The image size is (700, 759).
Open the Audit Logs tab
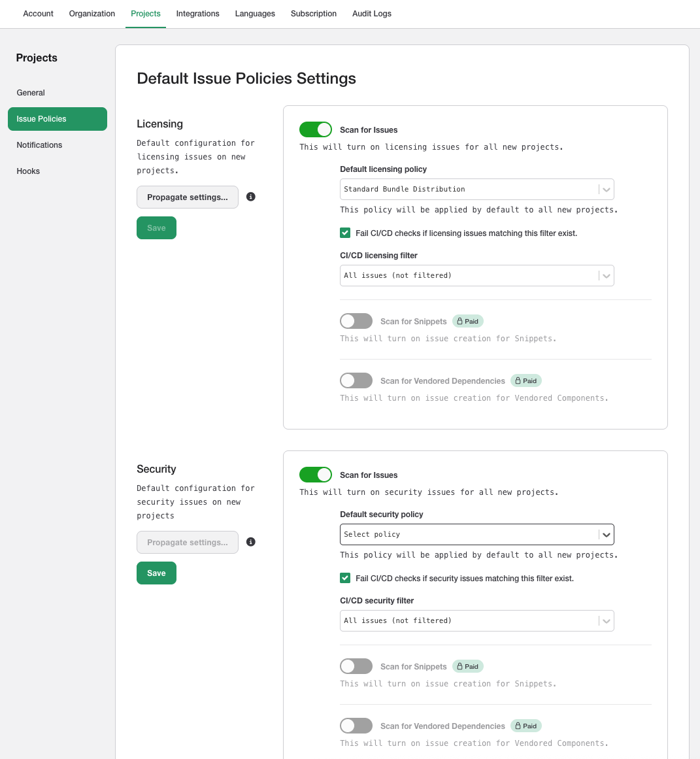tap(372, 14)
